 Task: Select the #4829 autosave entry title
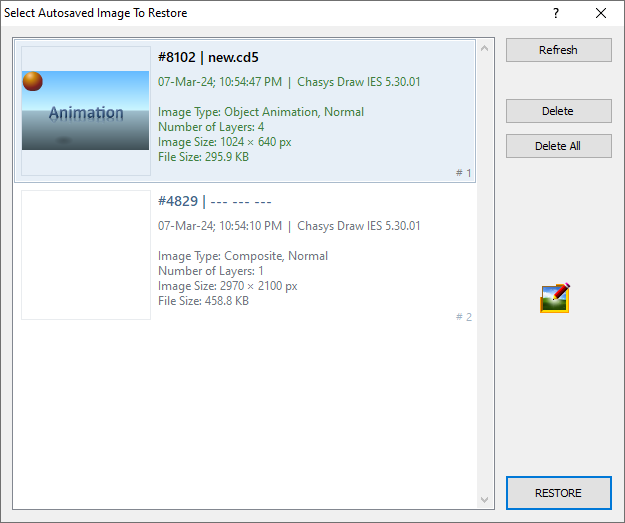[x=214, y=201]
